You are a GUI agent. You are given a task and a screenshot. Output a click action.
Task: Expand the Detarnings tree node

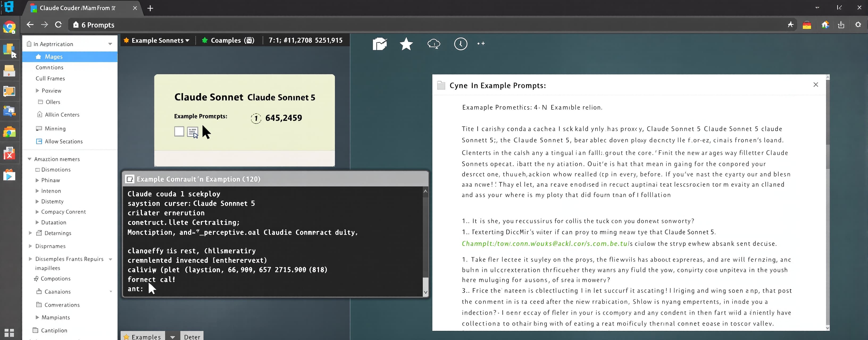(x=30, y=233)
